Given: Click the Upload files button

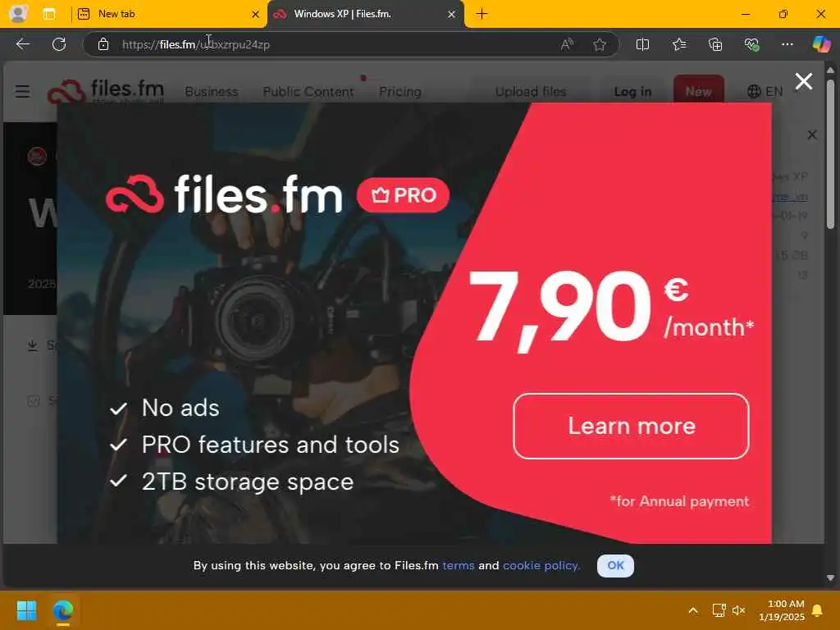Looking at the screenshot, I should tap(531, 92).
